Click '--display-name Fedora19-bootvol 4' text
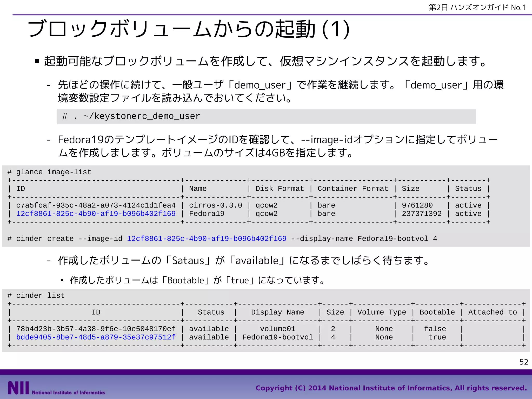532x399 pixels. [364, 238]
